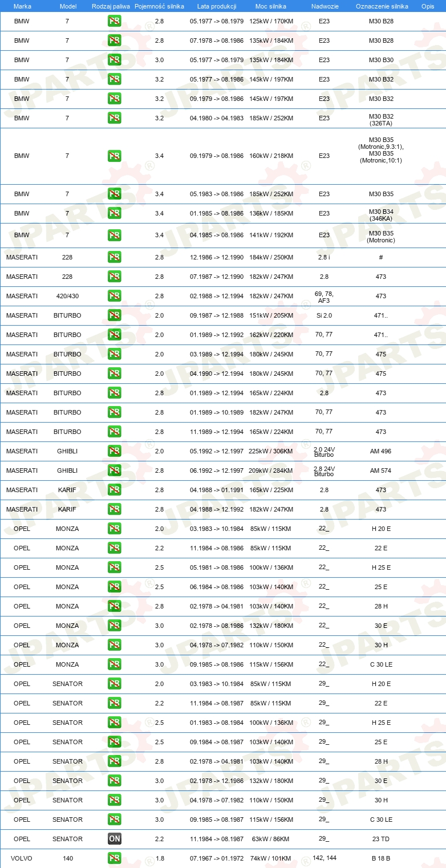Click the 142, 144 body cell
This screenshot has height=868, width=446.
tap(325, 858)
